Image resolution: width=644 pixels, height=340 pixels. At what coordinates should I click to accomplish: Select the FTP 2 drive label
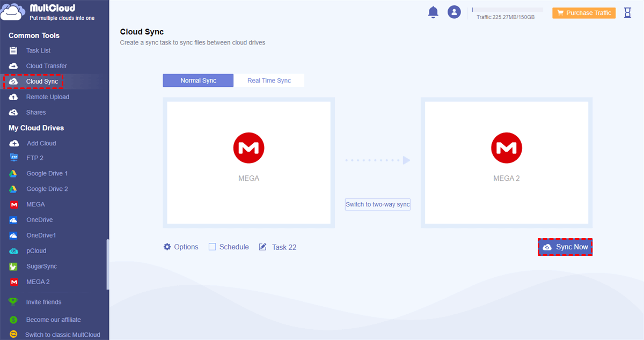pyautogui.click(x=35, y=158)
